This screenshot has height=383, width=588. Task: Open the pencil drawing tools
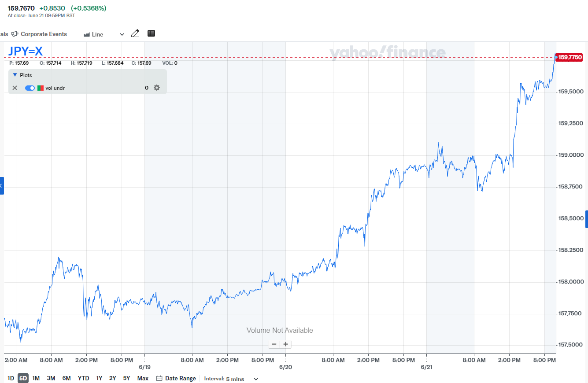point(135,33)
